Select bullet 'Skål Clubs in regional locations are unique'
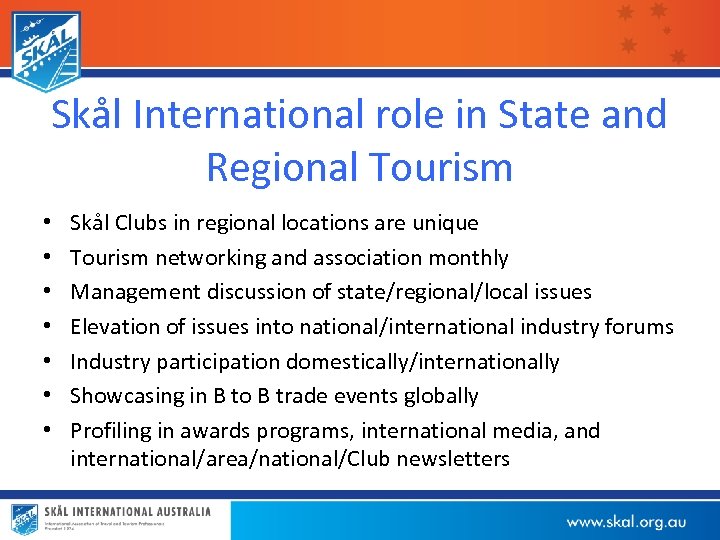720x540 pixels. (x=274, y=223)
